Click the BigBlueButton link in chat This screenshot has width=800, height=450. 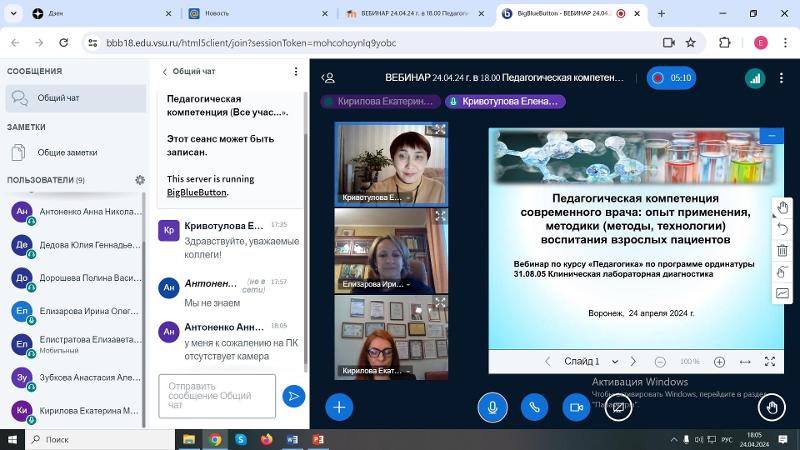[x=196, y=192]
